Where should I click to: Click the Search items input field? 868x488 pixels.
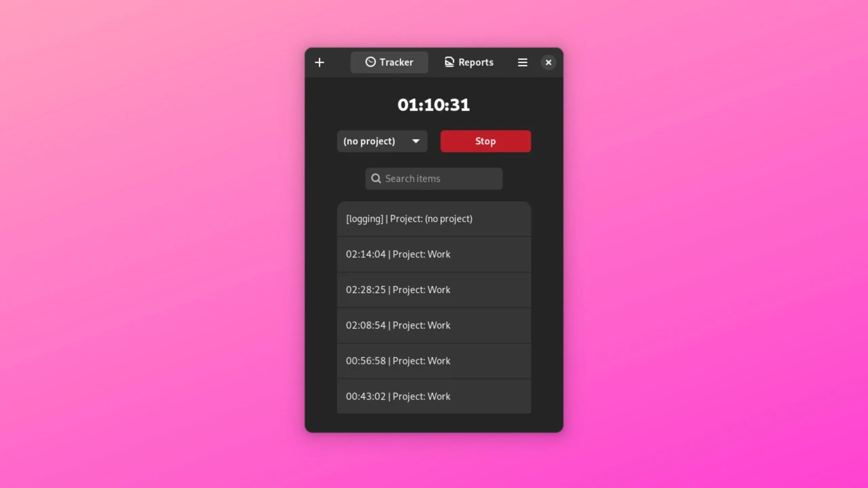tap(433, 178)
